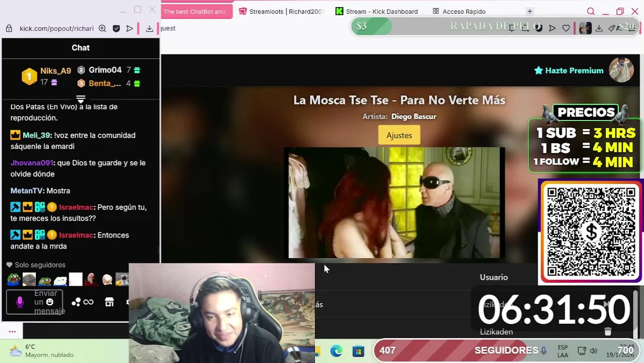The width and height of the screenshot is (644, 363).
Task: Open Microsoft Store from taskbar
Action: [358, 351]
